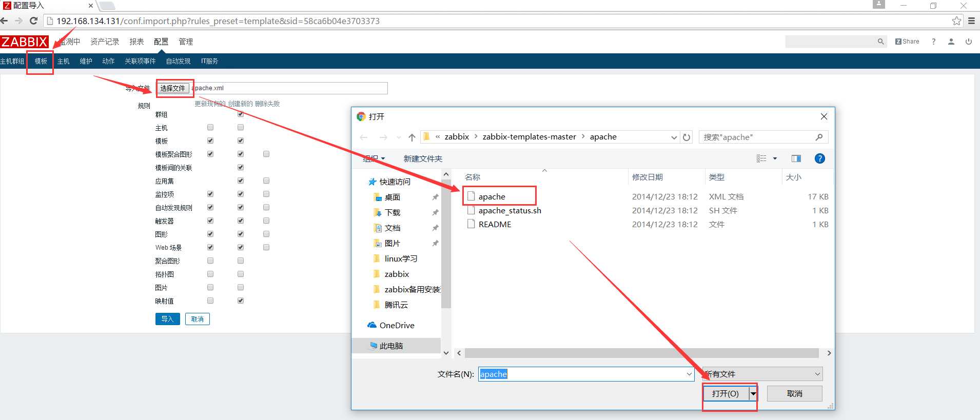Toggle 应用集 delete-missing checkbox

[x=266, y=181]
